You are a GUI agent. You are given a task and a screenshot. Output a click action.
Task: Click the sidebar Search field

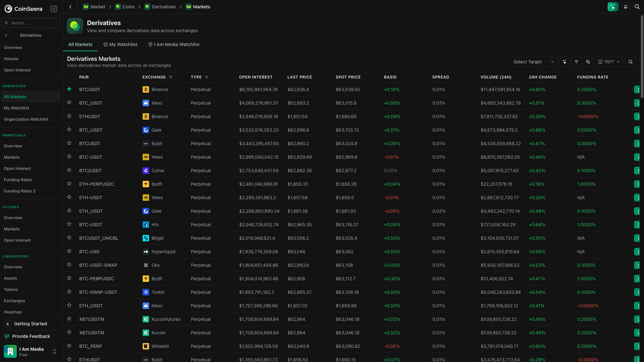(31, 23)
